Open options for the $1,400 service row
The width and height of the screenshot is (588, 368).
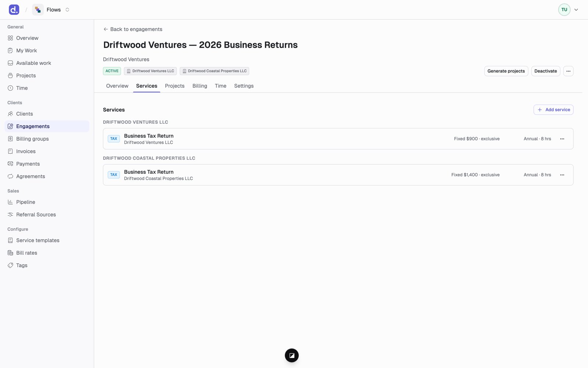click(562, 175)
